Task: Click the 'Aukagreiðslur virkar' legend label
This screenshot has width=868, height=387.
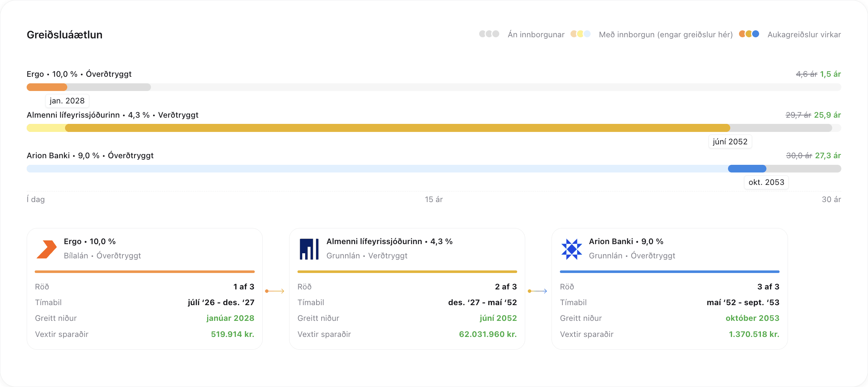Action: (x=804, y=35)
